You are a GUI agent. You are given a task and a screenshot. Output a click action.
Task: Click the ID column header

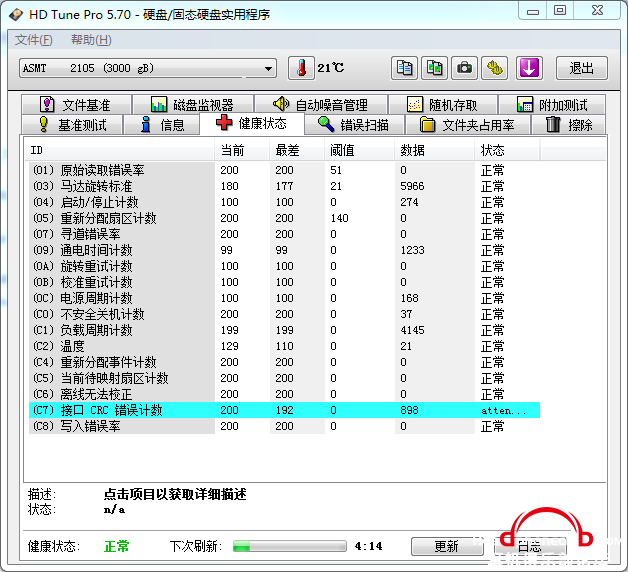pos(119,150)
